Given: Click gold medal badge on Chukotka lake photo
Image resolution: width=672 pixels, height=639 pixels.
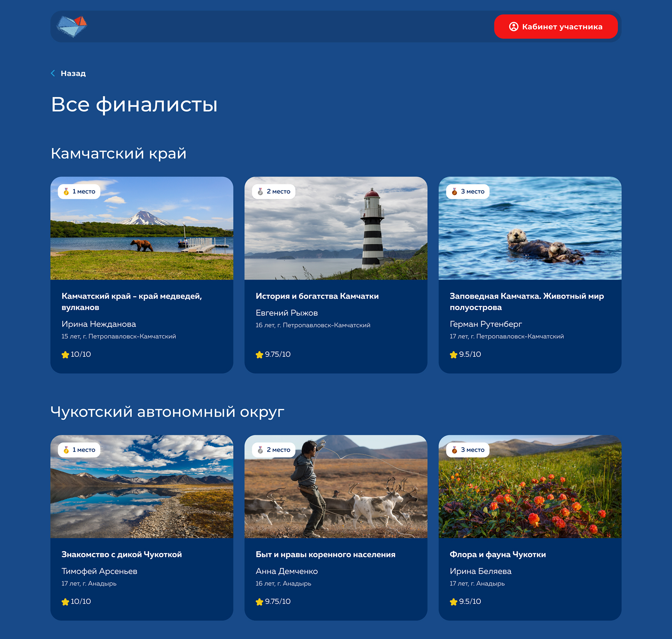Looking at the screenshot, I should click(79, 450).
